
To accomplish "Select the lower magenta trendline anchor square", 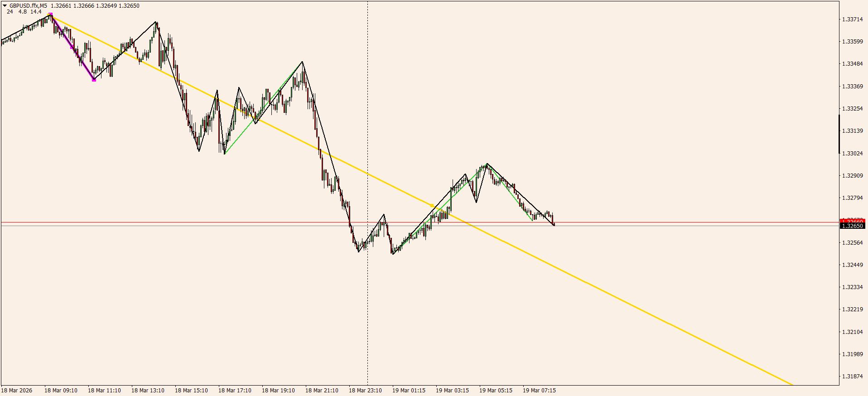I will (x=94, y=80).
